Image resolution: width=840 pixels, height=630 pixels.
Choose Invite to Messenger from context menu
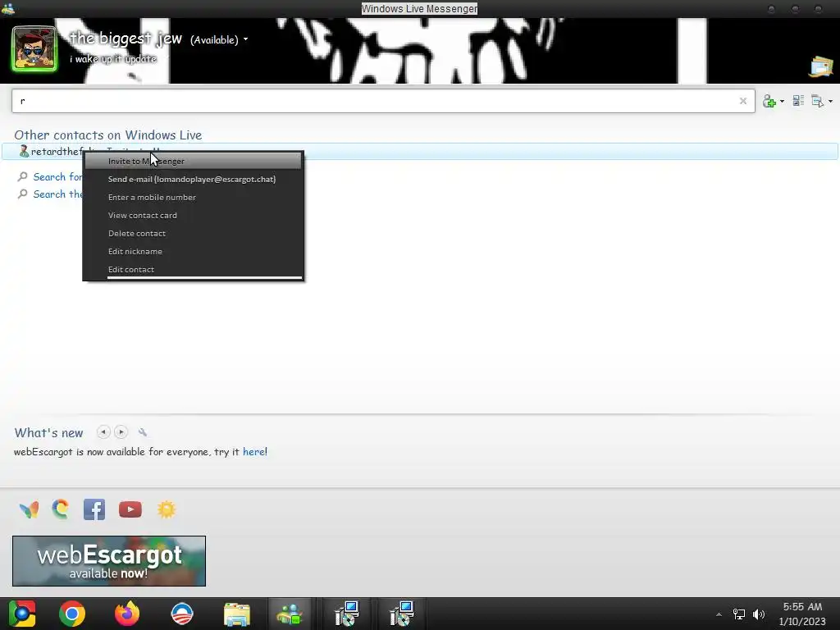tap(194, 161)
